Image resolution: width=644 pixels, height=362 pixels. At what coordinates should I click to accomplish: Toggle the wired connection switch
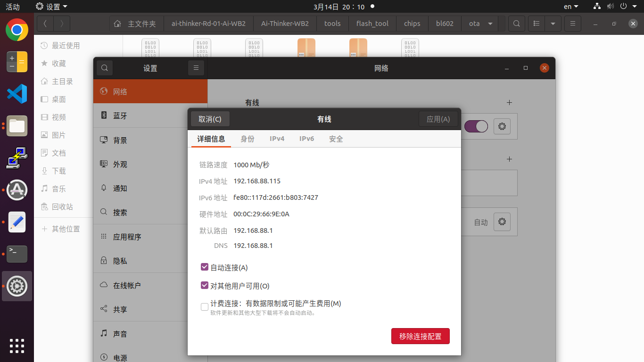476,126
